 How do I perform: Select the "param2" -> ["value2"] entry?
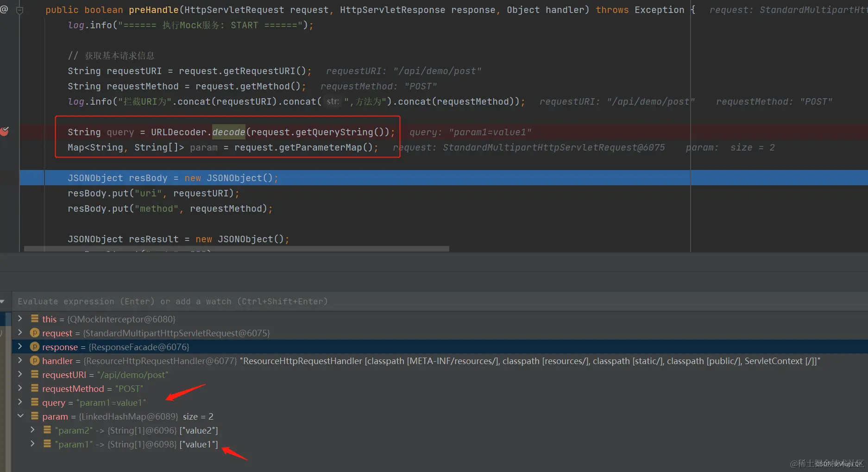[x=439, y=430]
